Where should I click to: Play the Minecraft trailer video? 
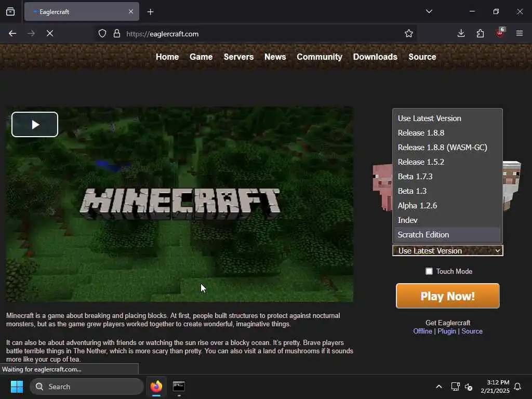click(35, 125)
